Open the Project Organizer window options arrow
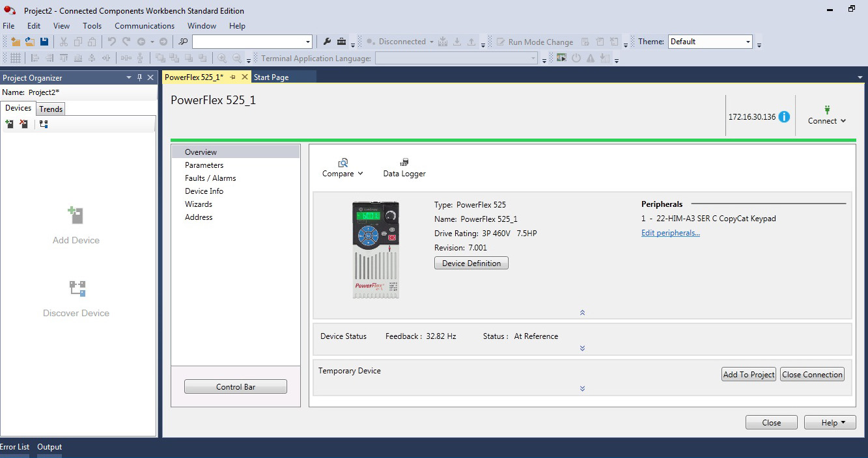Screen dimensions: 868x458 point(128,77)
